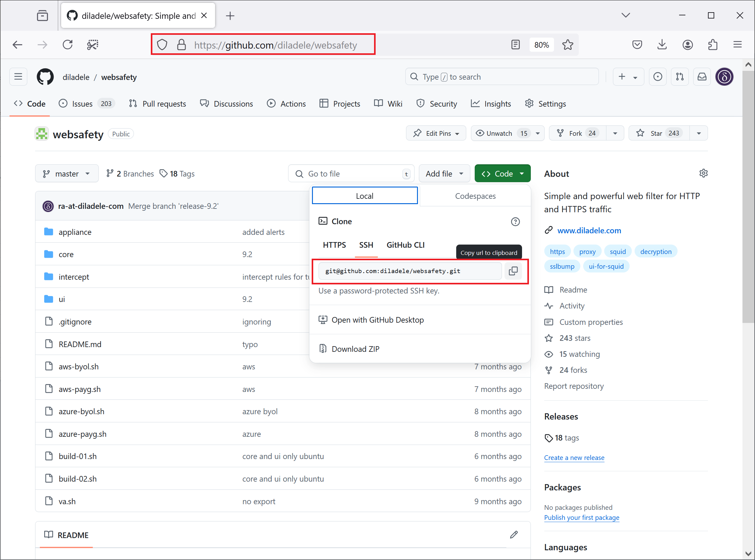Select the GitHub CLI clone option
The width and height of the screenshot is (755, 560).
(x=405, y=245)
